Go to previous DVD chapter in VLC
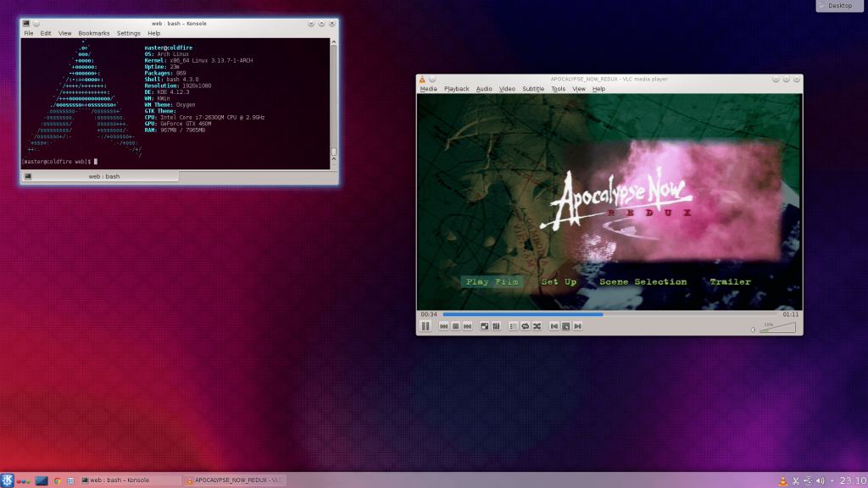Screen dimensions: 868x488 point(554,326)
